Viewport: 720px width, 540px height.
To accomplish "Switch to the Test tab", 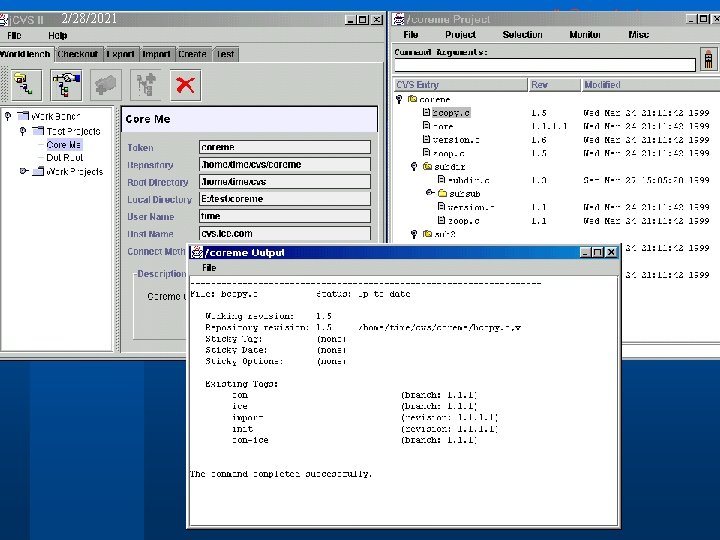I will click(x=225, y=54).
